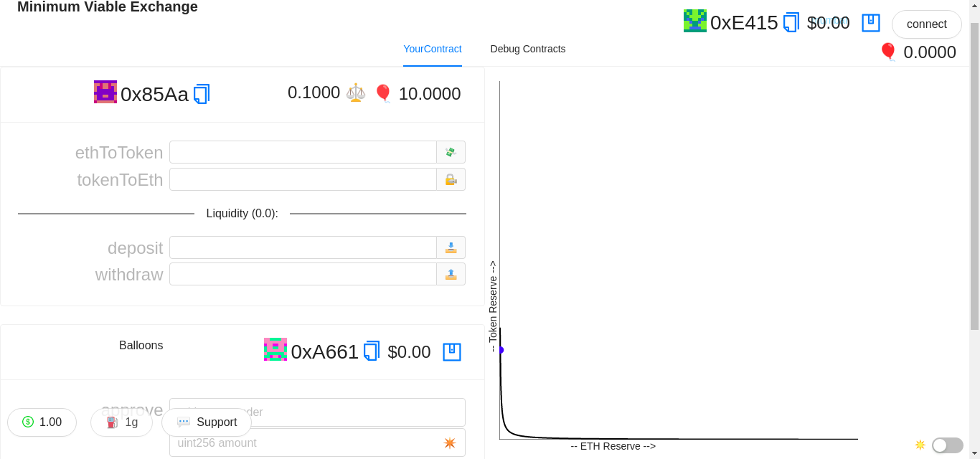This screenshot has height=459, width=980.
Task: Focus the deposit input field
Action: 303,247
